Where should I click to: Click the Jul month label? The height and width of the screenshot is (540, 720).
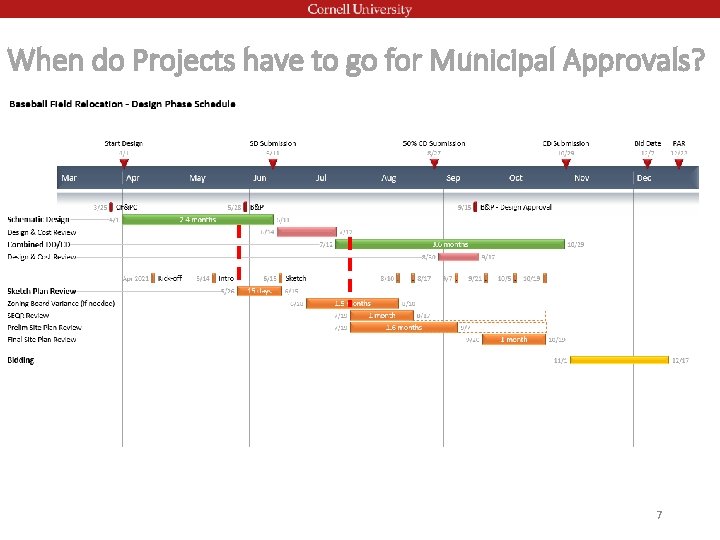pyautogui.click(x=321, y=178)
